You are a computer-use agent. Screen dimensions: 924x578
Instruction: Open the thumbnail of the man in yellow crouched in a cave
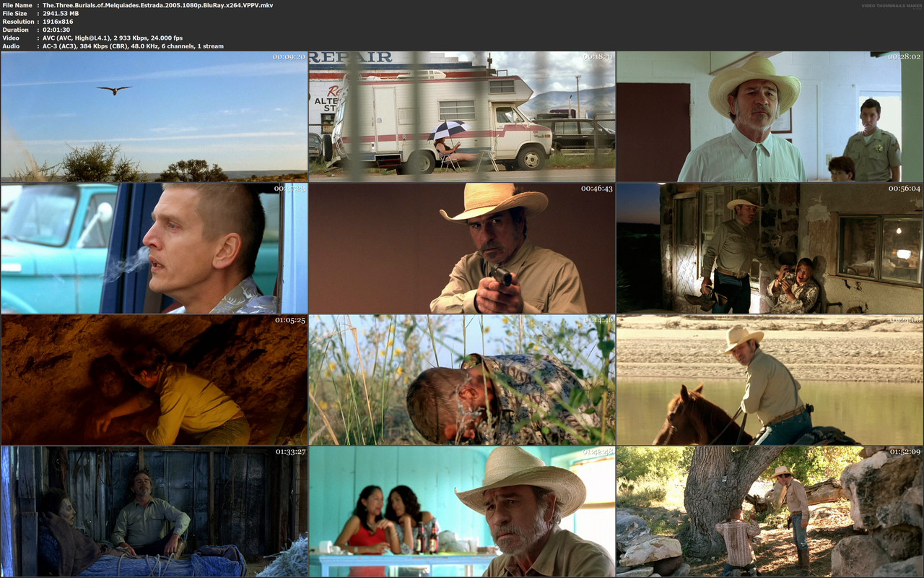click(x=154, y=379)
